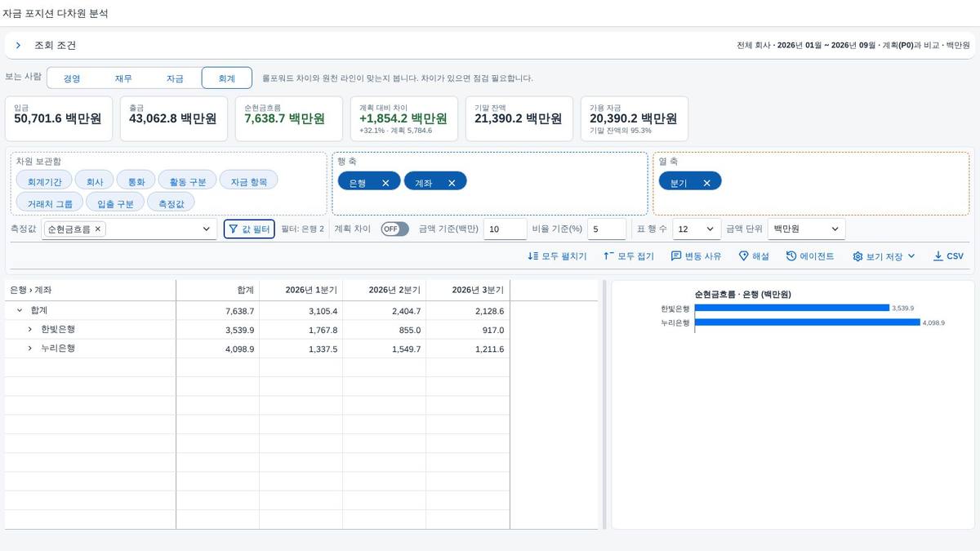This screenshot has width=980, height=551.
Task: Click the 2026년 1분기 column header
Action: coord(301,290)
